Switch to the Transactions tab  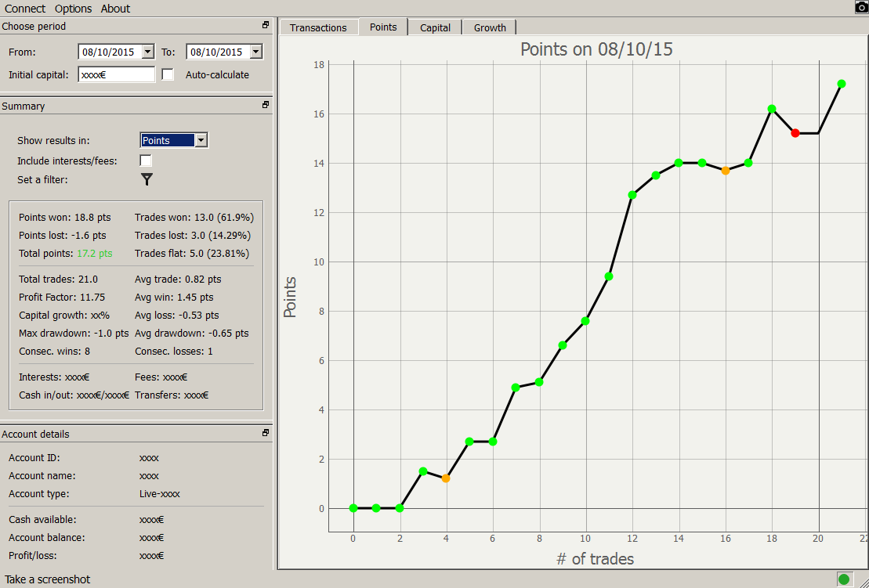(x=318, y=27)
